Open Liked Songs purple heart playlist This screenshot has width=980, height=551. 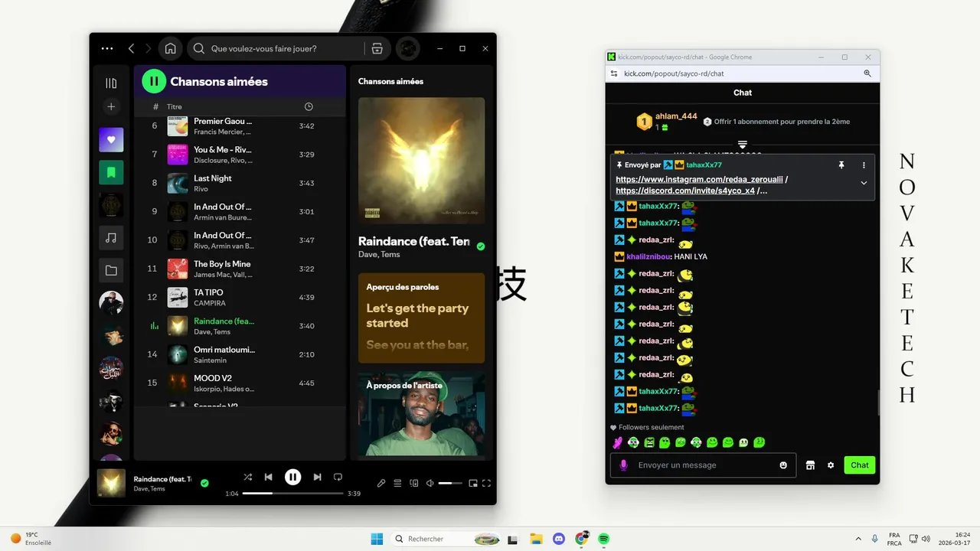coord(111,140)
